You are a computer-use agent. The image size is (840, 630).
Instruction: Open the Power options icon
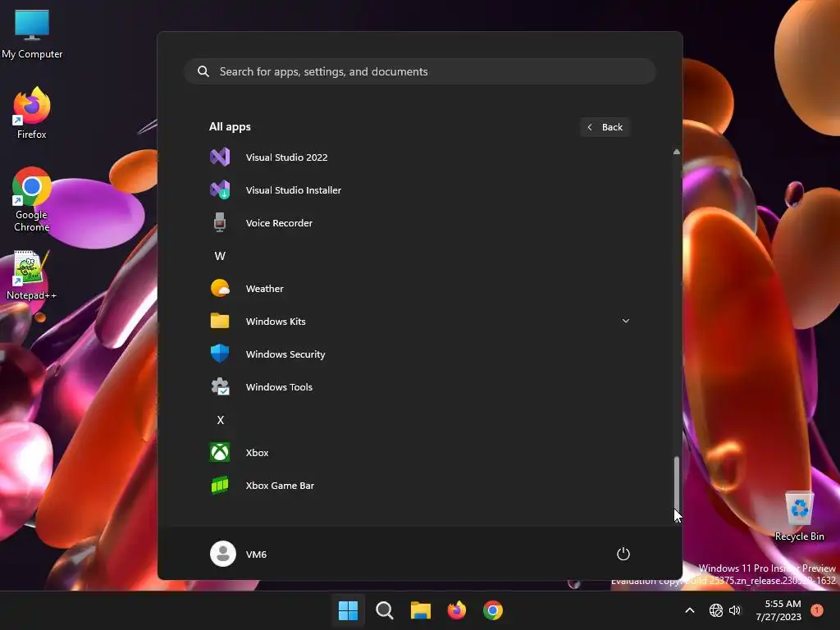[x=623, y=554]
